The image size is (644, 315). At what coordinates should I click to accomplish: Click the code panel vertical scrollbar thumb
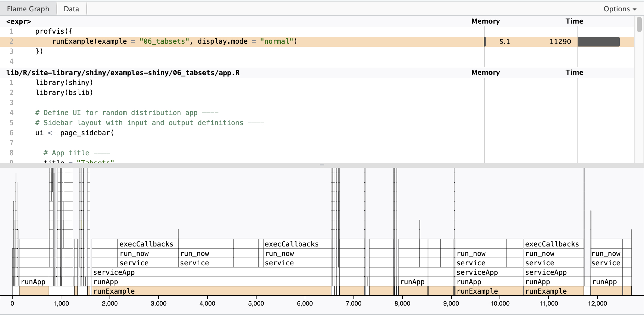click(639, 25)
